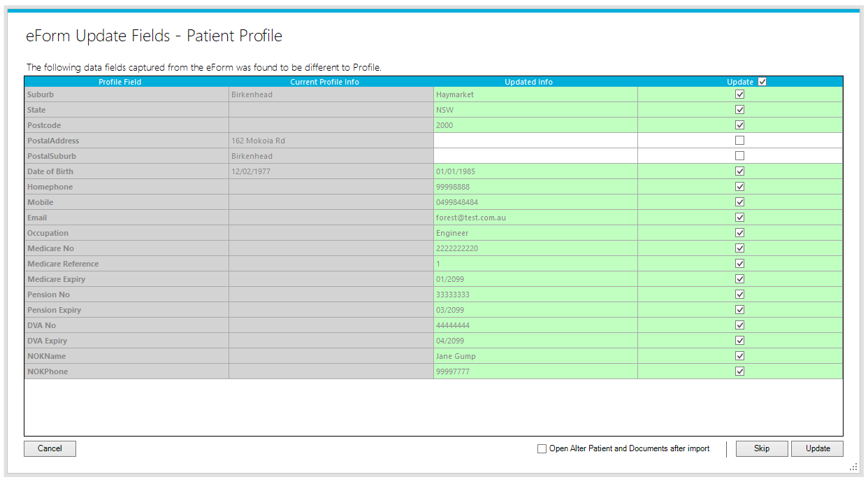The image size is (868, 482).
Task: Select the 33333333 pension number cell
Action: (535, 295)
